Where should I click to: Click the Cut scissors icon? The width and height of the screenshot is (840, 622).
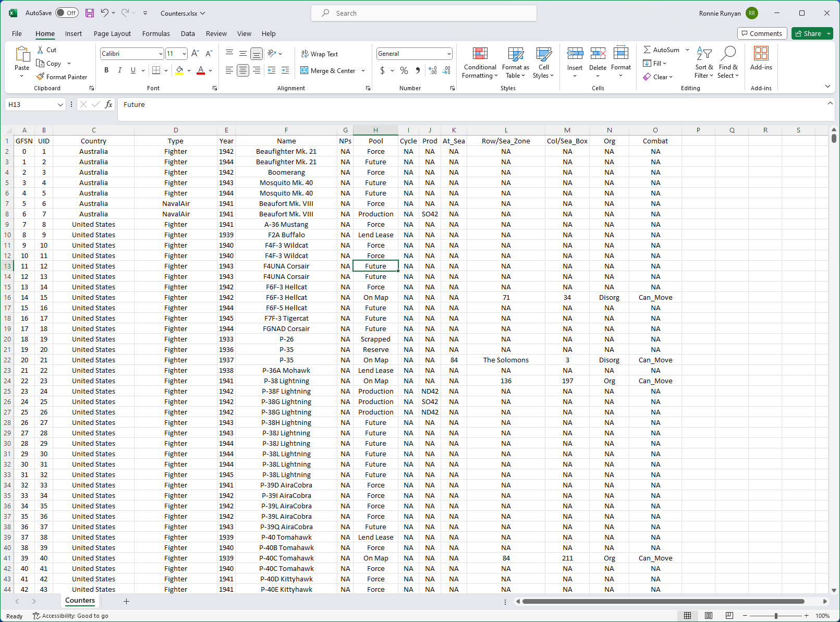(41, 50)
